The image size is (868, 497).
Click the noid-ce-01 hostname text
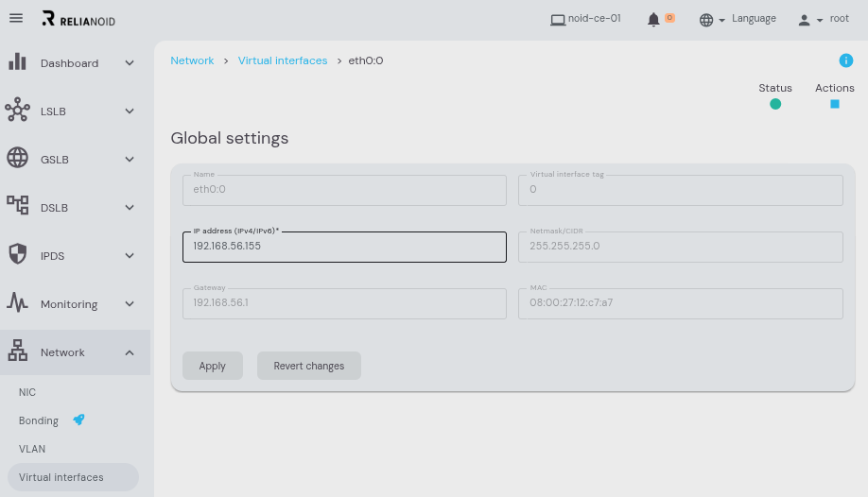tap(595, 18)
